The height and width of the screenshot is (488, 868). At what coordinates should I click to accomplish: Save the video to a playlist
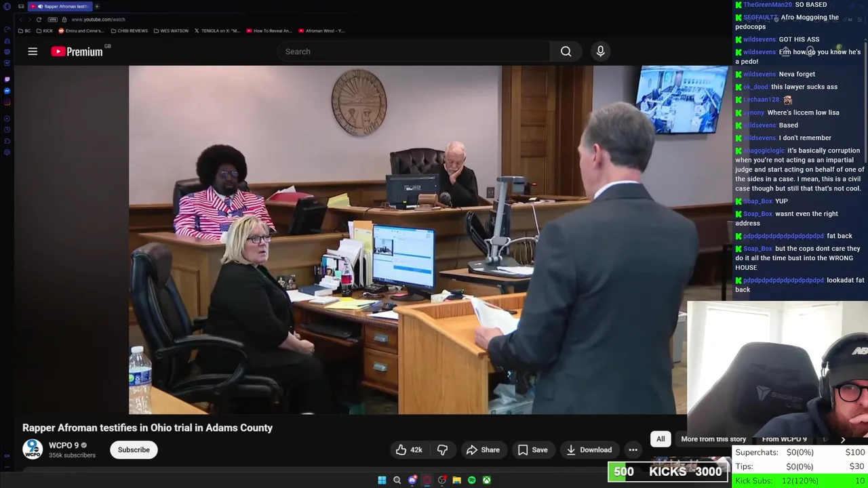(x=532, y=449)
